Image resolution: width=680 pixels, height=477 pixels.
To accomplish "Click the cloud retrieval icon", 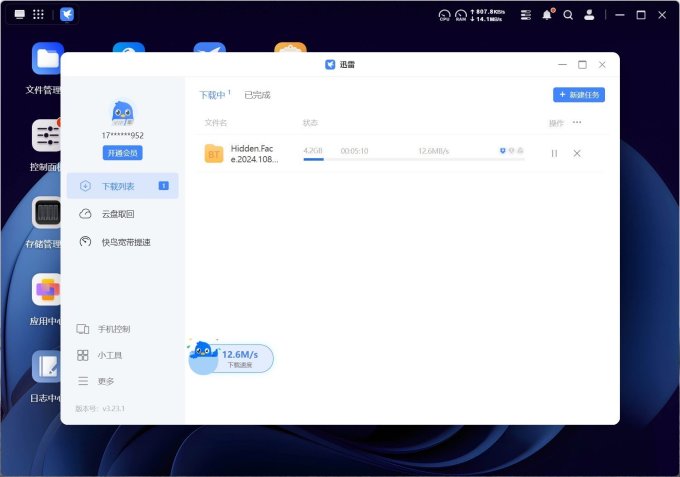I will [85, 214].
